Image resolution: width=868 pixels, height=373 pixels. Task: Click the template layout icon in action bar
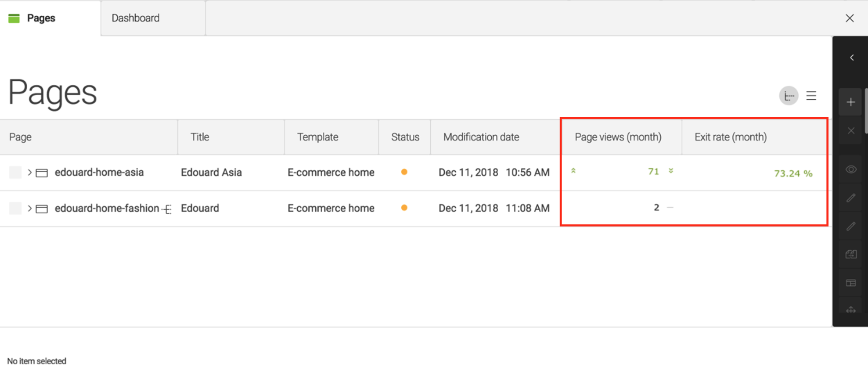pos(850,283)
